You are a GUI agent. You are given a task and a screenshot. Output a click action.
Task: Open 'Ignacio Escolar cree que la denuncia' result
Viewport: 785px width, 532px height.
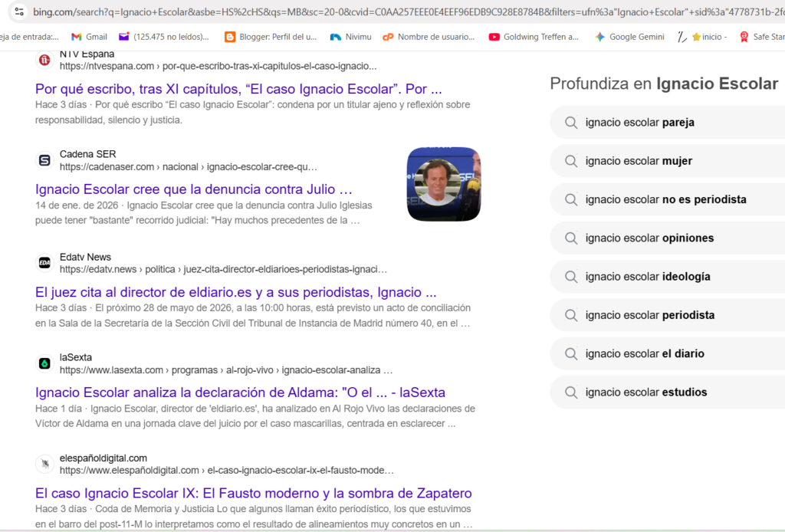click(x=194, y=189)
